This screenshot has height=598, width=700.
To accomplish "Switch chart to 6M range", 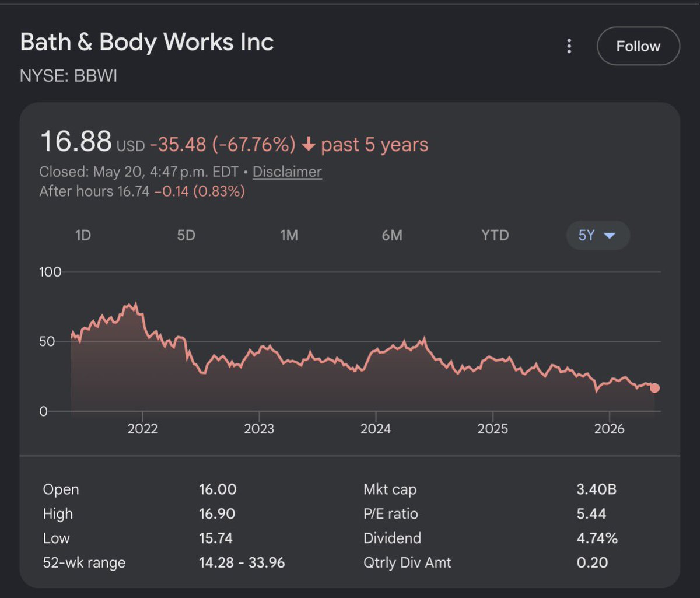I will 392,236.
